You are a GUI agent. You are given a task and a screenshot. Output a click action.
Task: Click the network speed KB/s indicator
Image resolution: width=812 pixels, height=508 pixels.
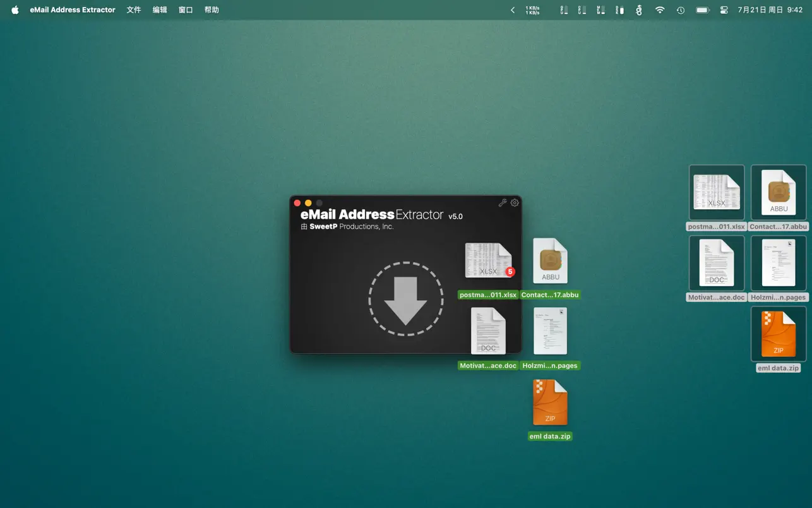[x=532, y=10]
